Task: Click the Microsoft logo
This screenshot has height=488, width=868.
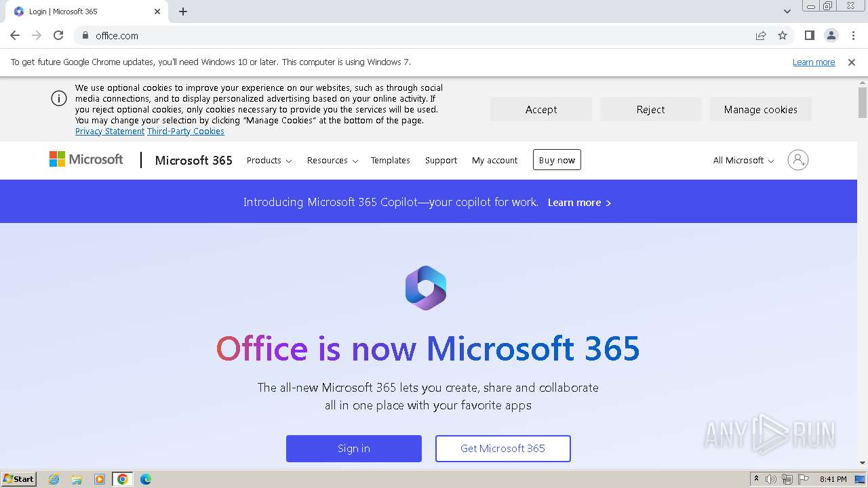Action: 86,159
